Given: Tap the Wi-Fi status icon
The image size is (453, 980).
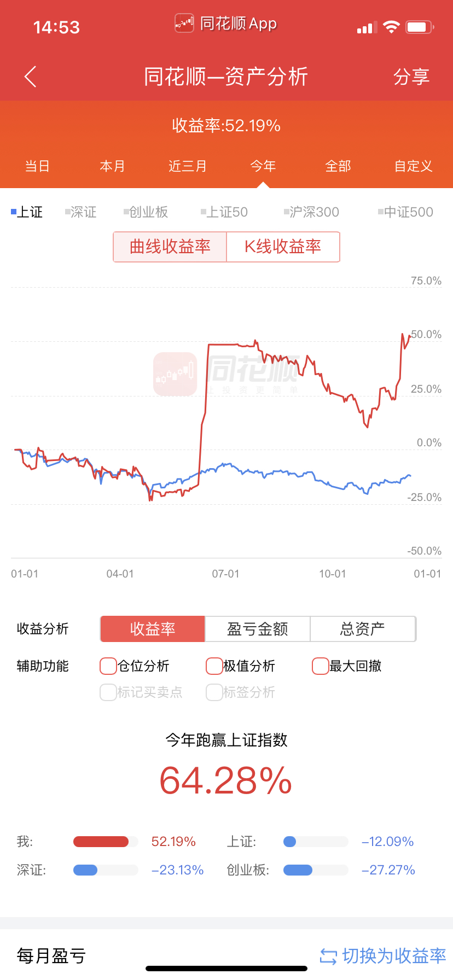Looking at the screenshot, I should point(391,27).
